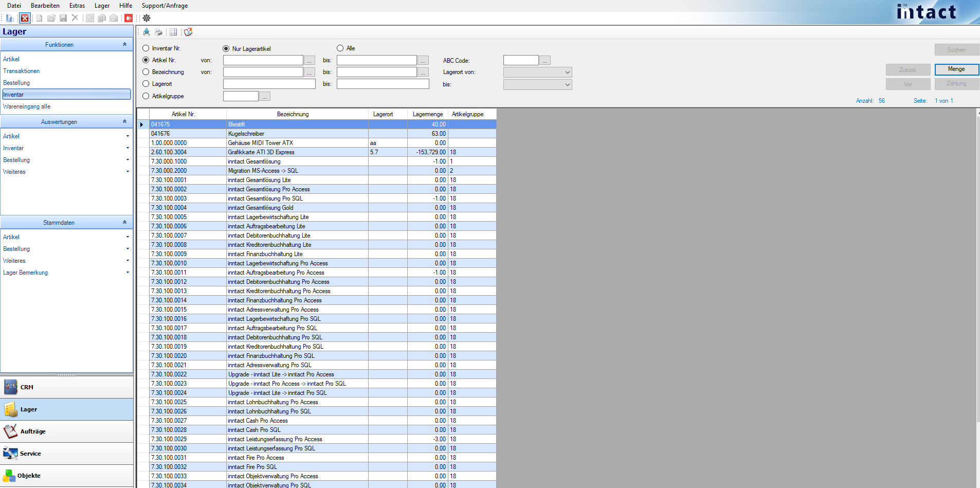
Task: Open Wareneingang alle link
Action: [27, 106]
